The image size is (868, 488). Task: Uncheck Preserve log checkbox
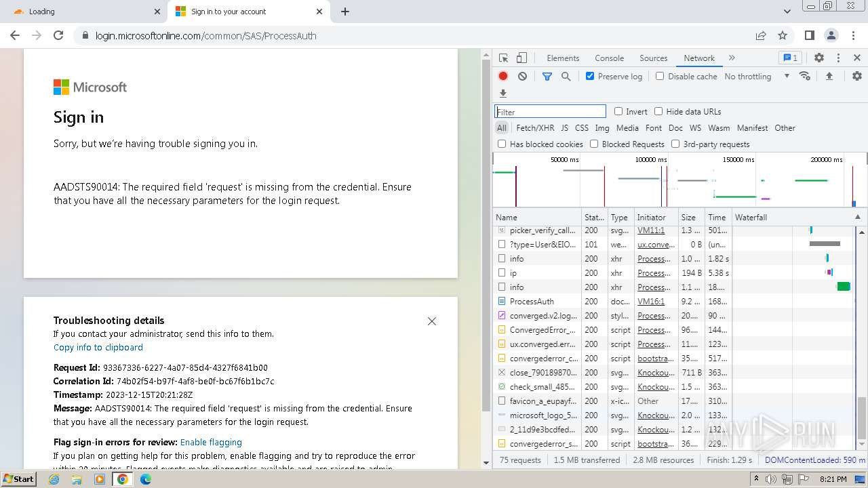point(590,76)
